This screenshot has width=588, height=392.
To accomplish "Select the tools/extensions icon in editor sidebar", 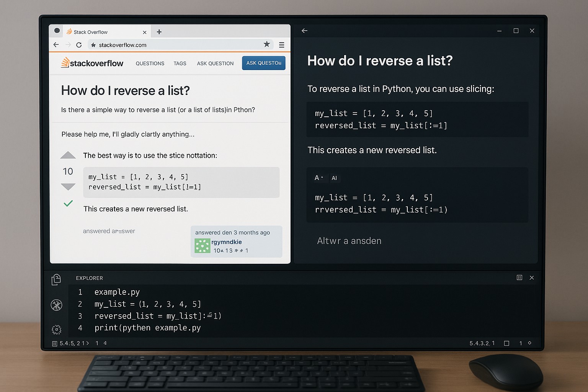I will (56, 305).
